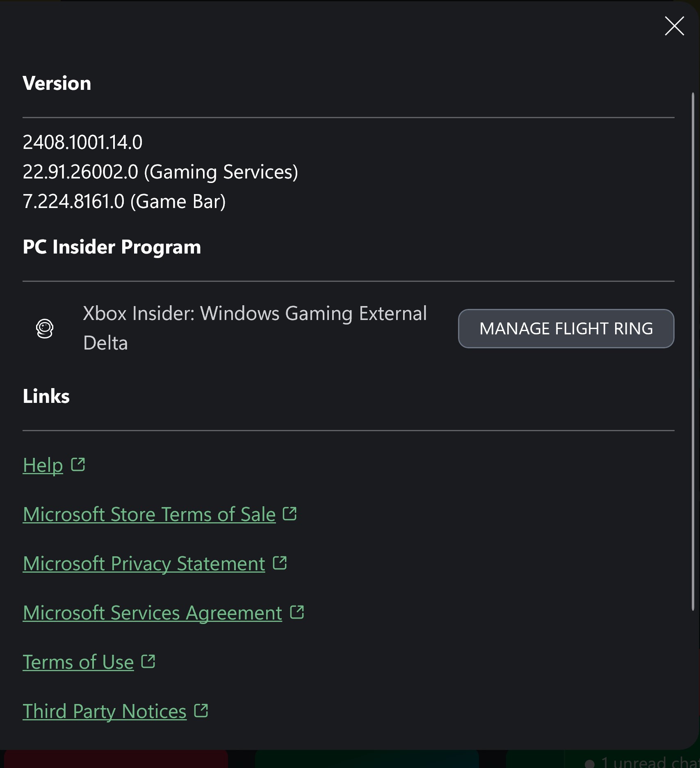Open the Terms of Use link
This screenshot has width=700, height=768.
pos(78,662)
